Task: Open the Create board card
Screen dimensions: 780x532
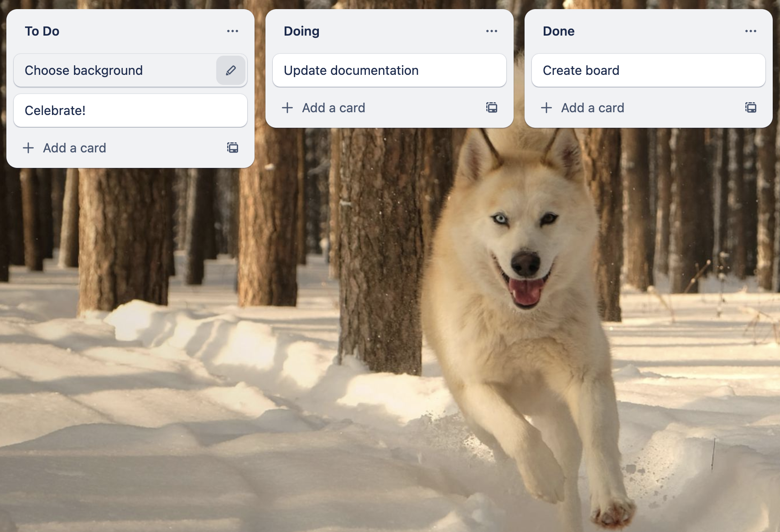Action: tap(649, 70)
